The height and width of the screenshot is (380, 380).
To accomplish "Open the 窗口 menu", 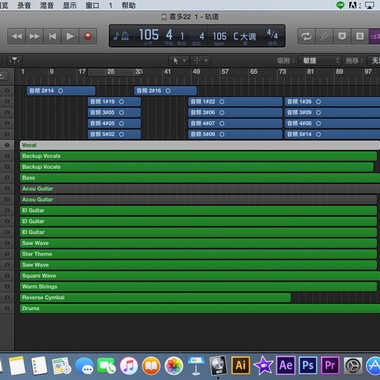I will click(x=92, y=5).
